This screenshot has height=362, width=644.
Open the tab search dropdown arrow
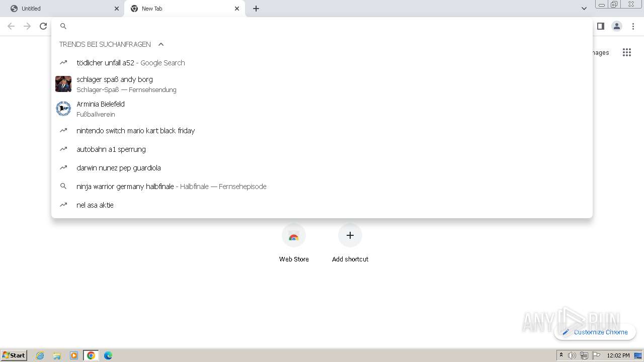coord(584,9)
